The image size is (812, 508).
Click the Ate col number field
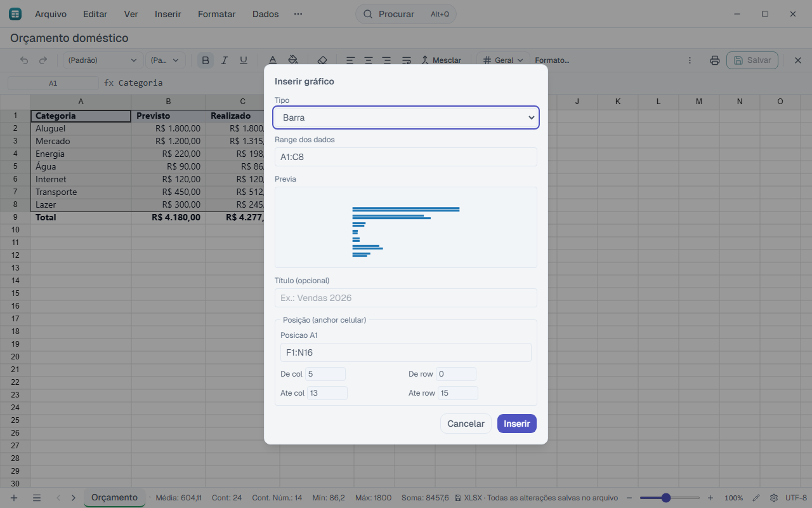coord(327,393)
